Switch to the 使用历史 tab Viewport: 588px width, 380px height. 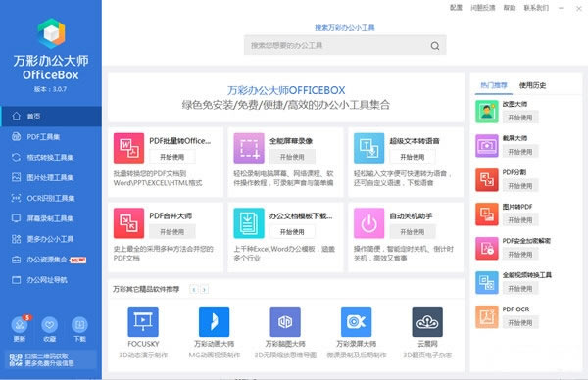(x=532, y=85)
